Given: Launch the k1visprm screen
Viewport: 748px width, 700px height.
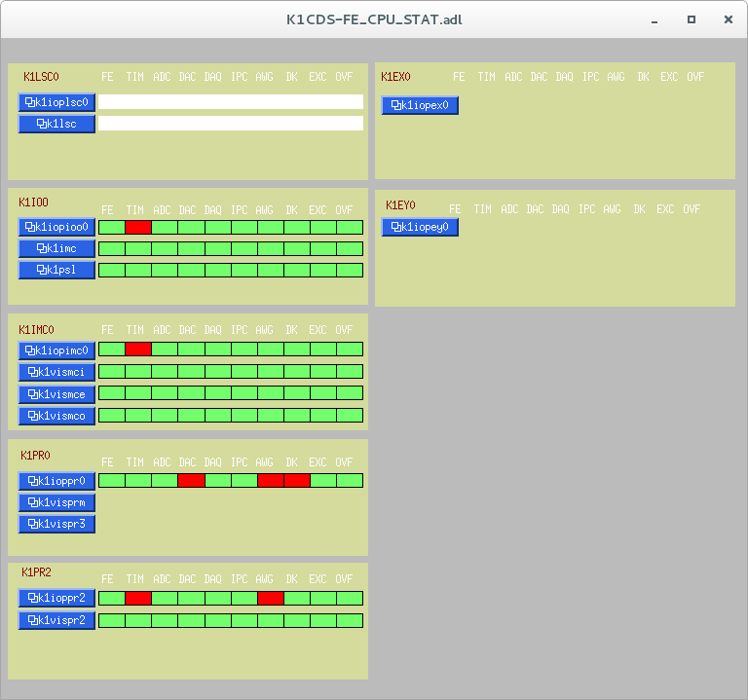Looking at the screenshot, I should click(x=56, y=502).
